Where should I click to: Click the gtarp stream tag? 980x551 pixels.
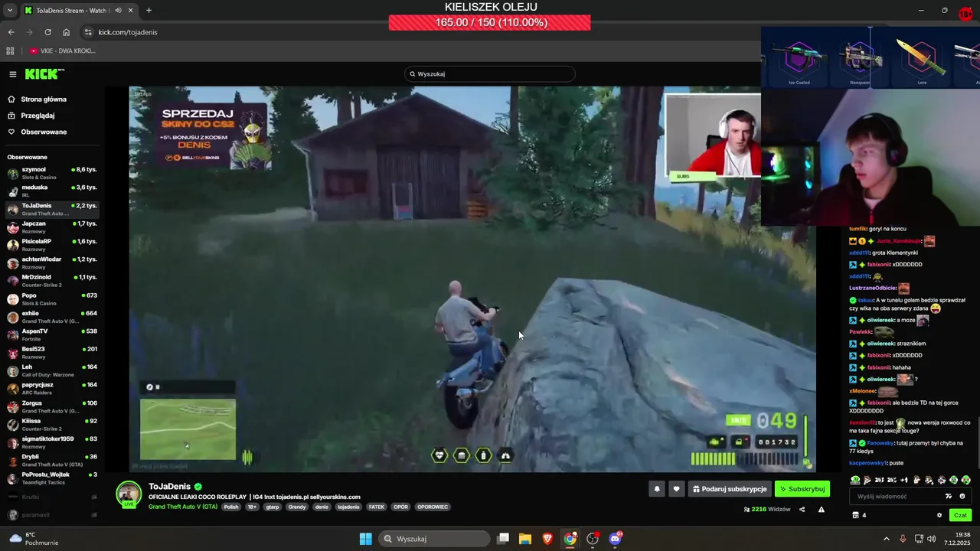[x=273, y=507]
